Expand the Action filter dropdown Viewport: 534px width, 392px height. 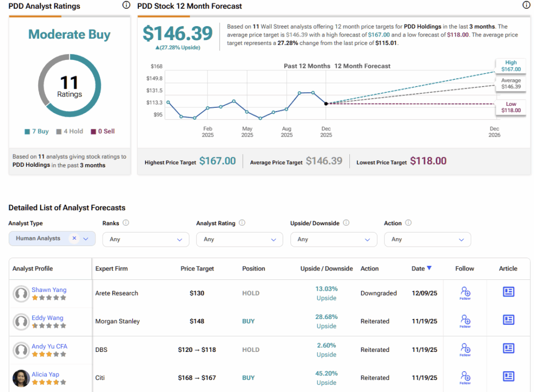coord(427,239)
